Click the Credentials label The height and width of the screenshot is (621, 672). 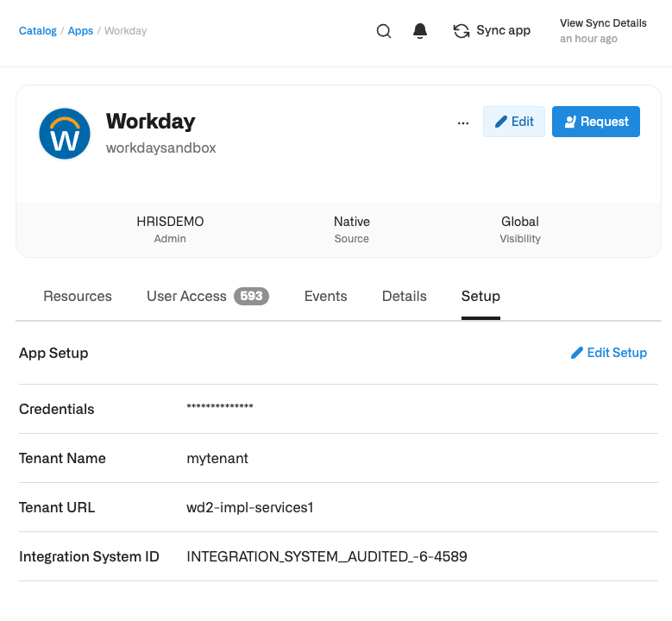coord(57,410)
